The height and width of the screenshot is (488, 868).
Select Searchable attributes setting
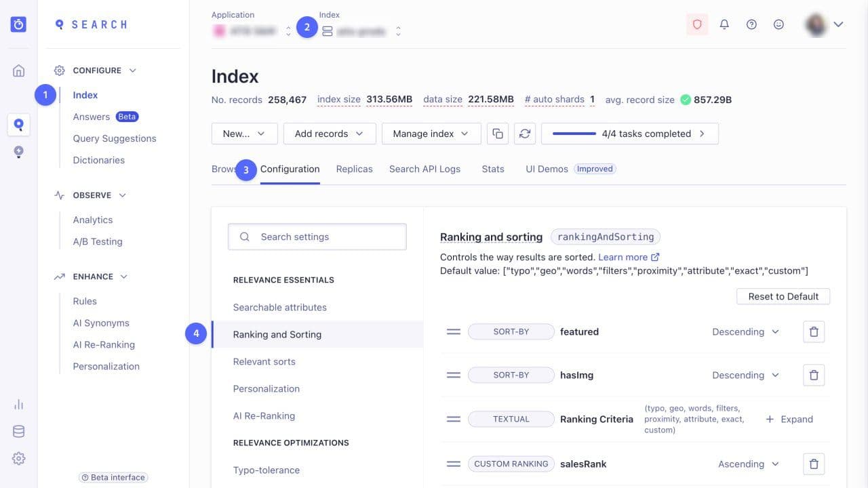[x=280, y=308]
